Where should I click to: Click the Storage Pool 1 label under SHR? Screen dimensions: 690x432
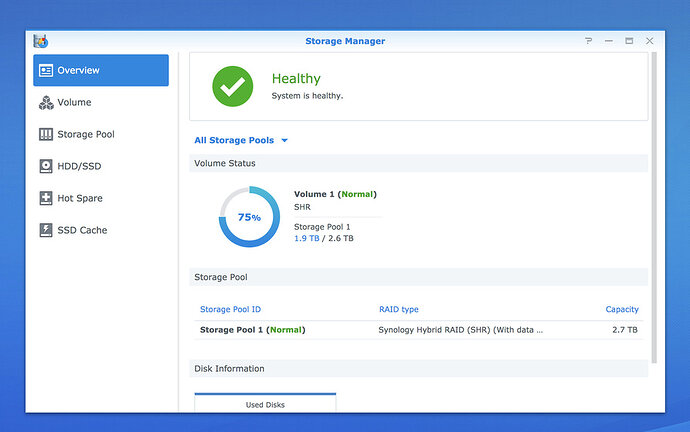[x=322, y=227]
